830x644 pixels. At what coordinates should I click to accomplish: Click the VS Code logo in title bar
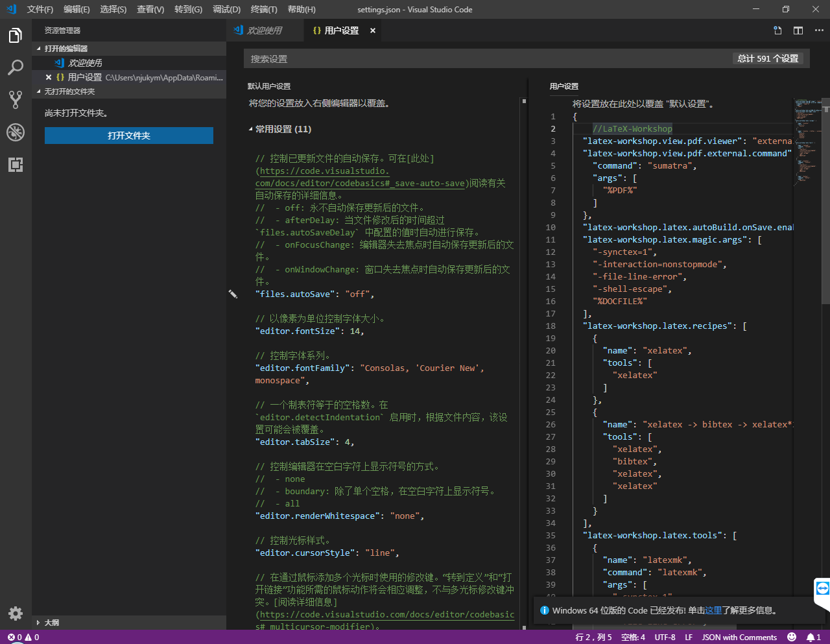[11, 9]
